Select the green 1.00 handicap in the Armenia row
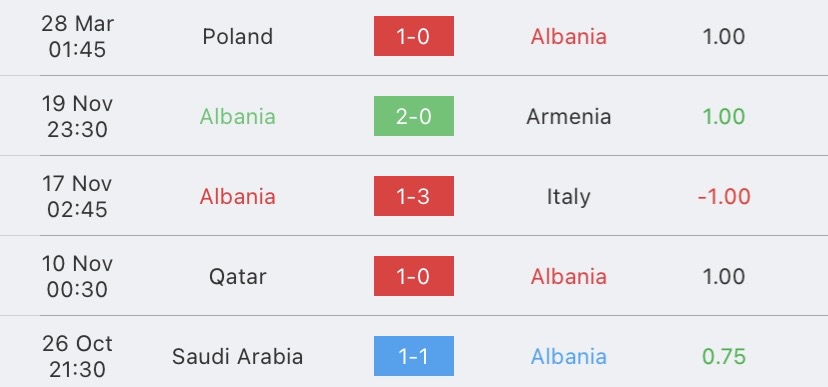This screenshot has height=387, width=828. coord(724,117)
